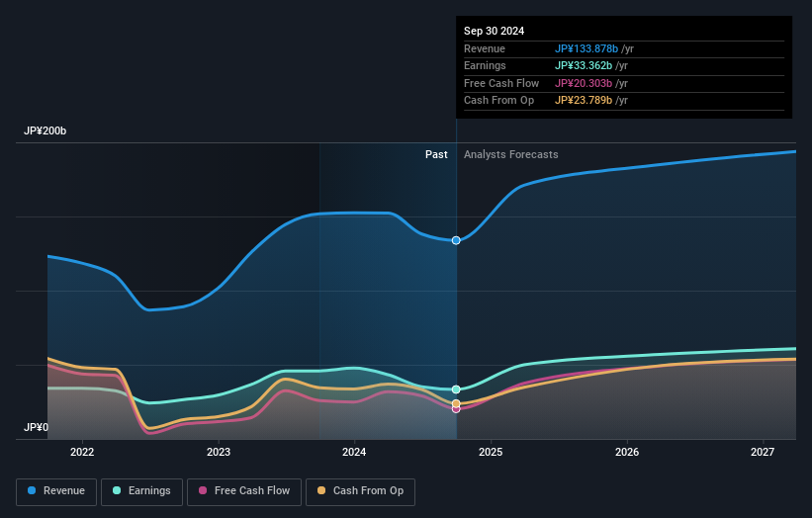This screenshot has height=518, width=812.
Task: Click the 2025 x-axis label
Action: click(491, 453)
